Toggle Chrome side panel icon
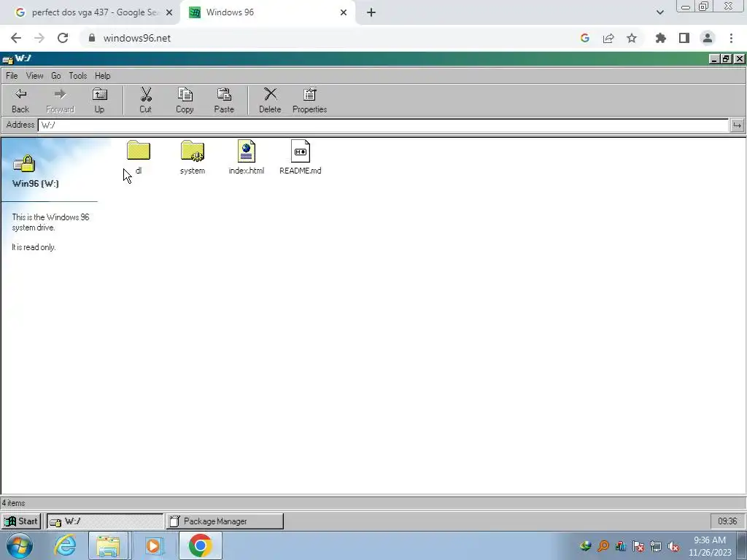This screenshot has width=747, height=560. pyautogui.click(x=684, y=38)
